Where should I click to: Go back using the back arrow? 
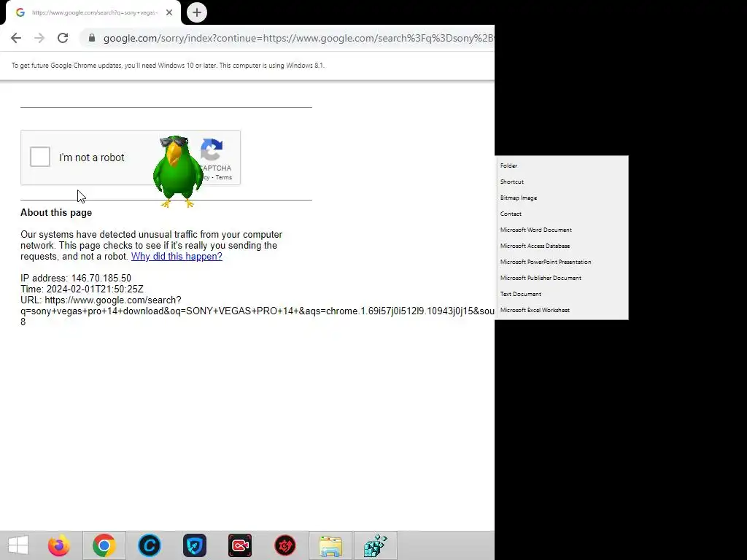pos(16,38)
